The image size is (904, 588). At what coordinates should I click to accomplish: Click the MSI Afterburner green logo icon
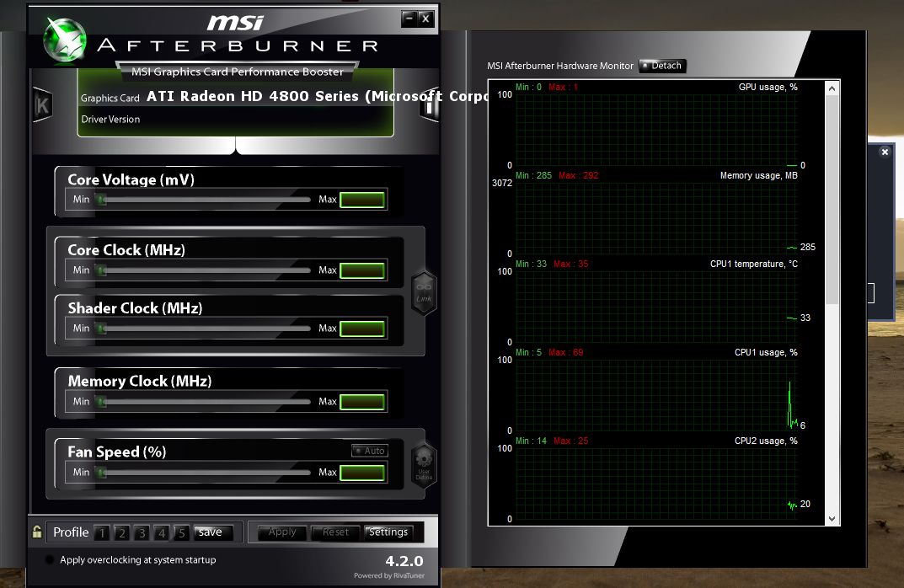tap(65, 40)
